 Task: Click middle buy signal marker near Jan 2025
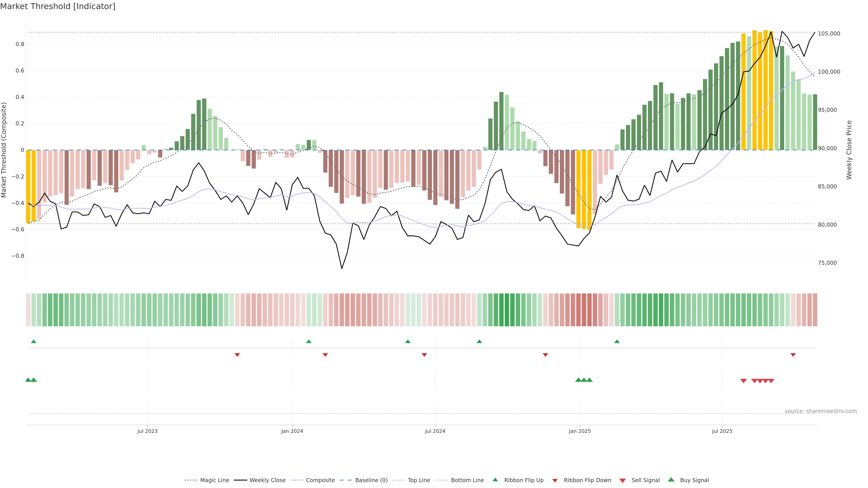(584, 380)
